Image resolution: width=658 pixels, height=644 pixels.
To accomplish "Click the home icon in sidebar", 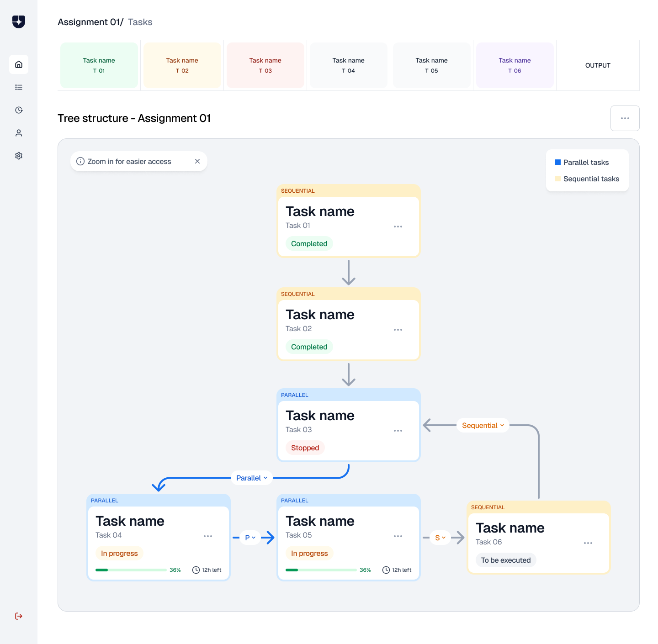I will click(x=19, y=64).
